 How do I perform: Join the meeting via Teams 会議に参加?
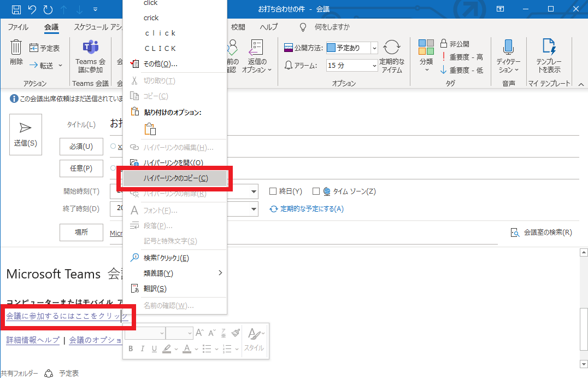coord(90,56)
